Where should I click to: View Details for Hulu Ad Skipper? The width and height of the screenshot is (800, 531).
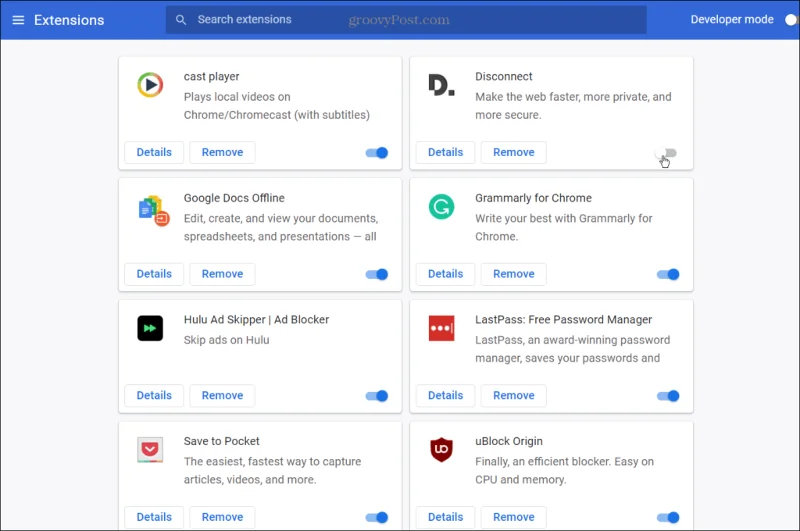(x=154, y=395)
